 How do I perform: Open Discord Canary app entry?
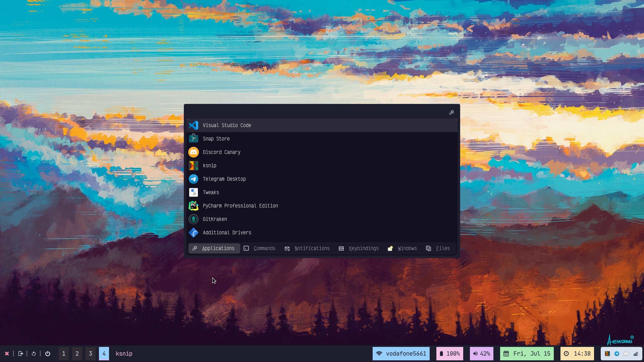pos(221,152)
